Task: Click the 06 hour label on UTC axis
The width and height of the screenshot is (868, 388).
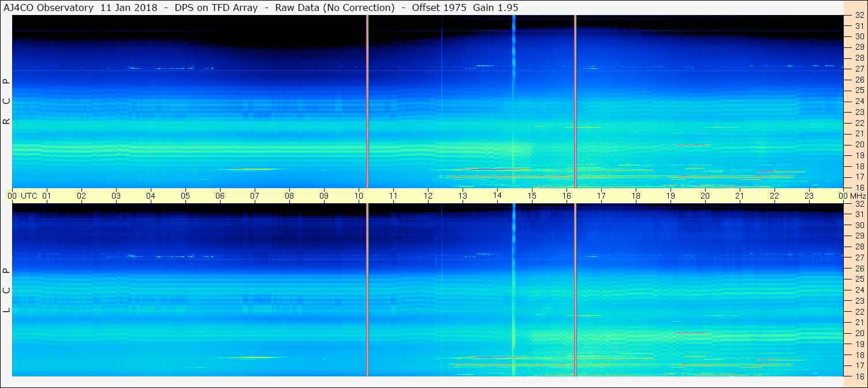Action: coord(220,196)
